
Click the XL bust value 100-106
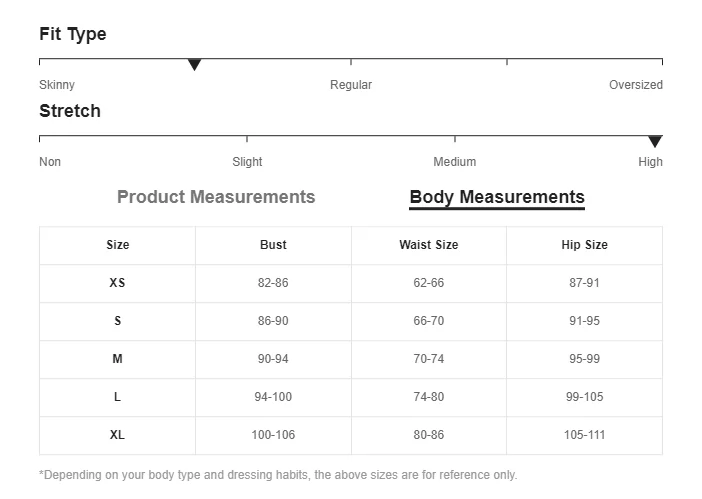(273, 435)
